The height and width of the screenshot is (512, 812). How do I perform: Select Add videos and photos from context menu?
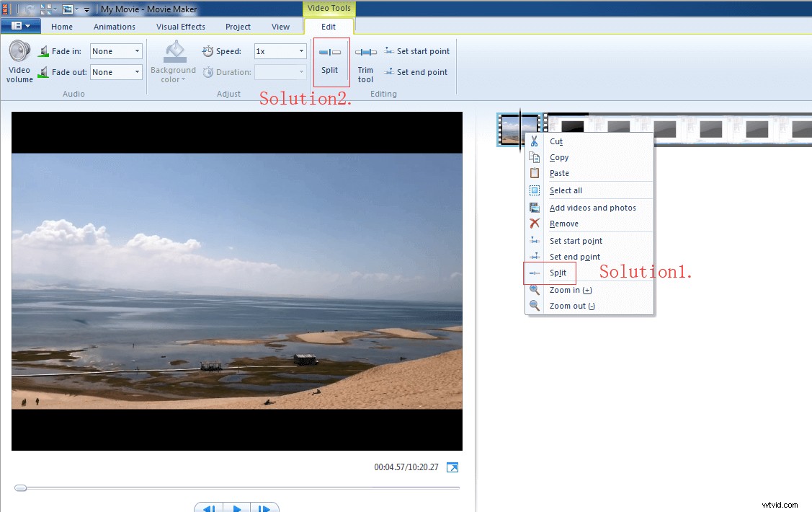coord(592,207)
